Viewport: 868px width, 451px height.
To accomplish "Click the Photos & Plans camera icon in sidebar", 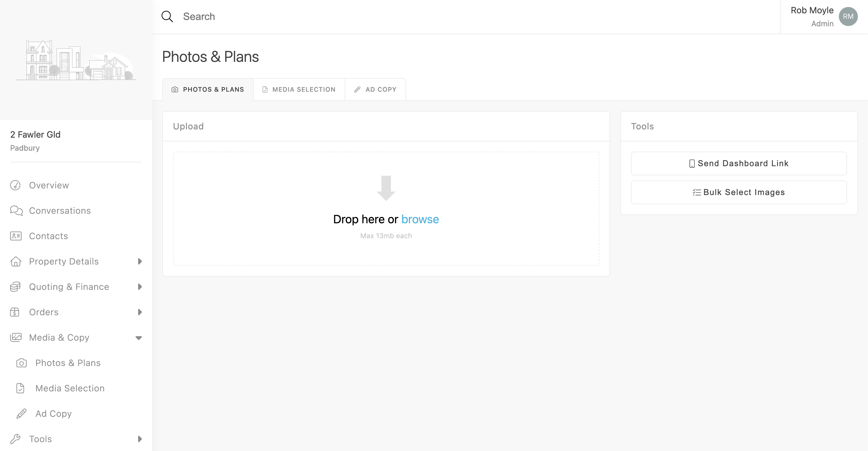I will 22,363.
